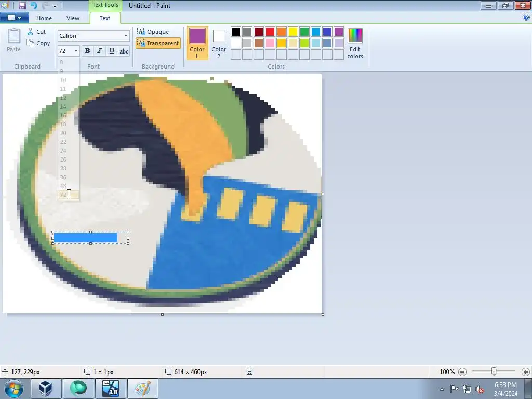The height and width of the screenshot is (399, 532).
Task: Pick the gray 50% color swatch
Action: coord(247,32)
